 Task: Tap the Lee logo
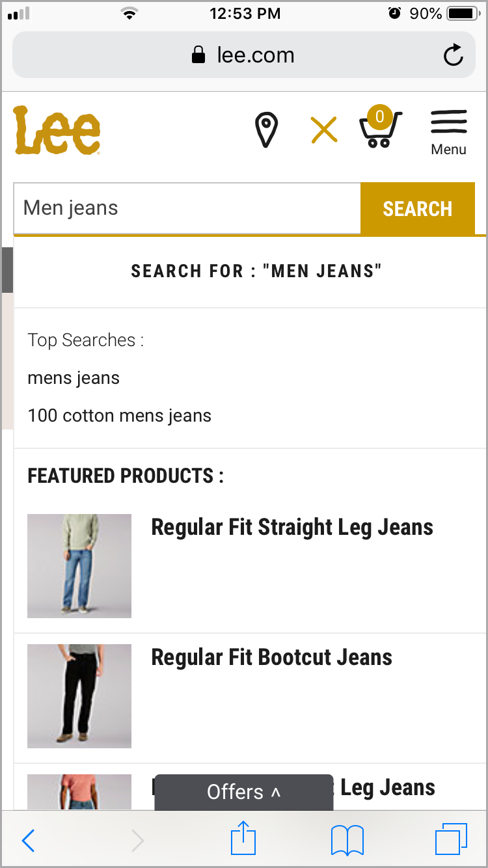[57, 131]
